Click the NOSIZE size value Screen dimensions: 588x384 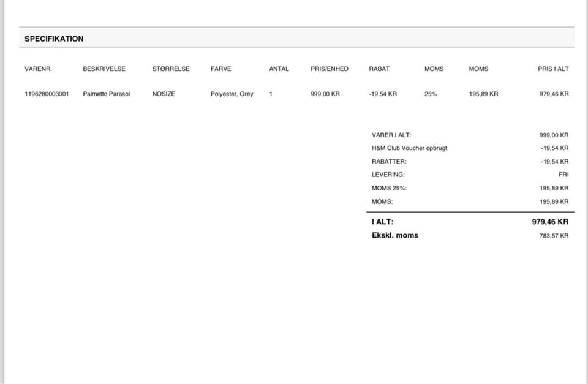coord(164,94)
